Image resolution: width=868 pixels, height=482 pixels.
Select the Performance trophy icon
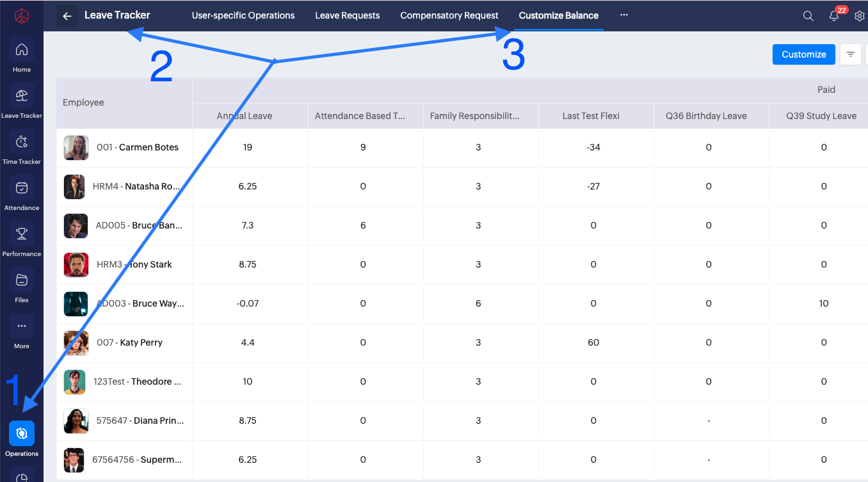pyautogui.click(x=22, y=234)
